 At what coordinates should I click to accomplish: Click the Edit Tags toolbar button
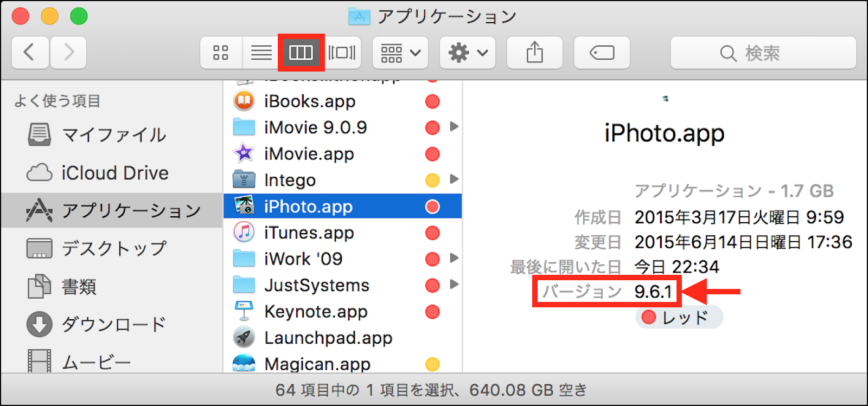(602, 53)
